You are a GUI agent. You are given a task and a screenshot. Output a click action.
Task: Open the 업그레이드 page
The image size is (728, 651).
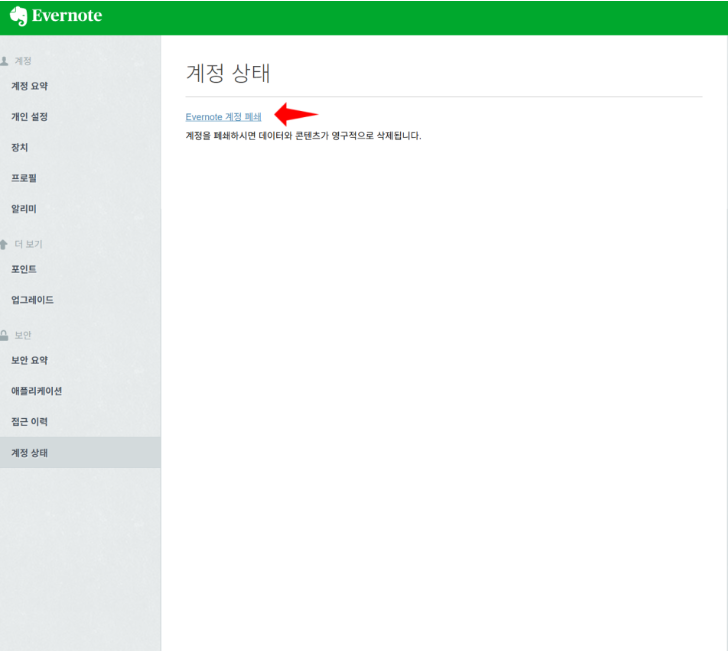pos(32,299)
